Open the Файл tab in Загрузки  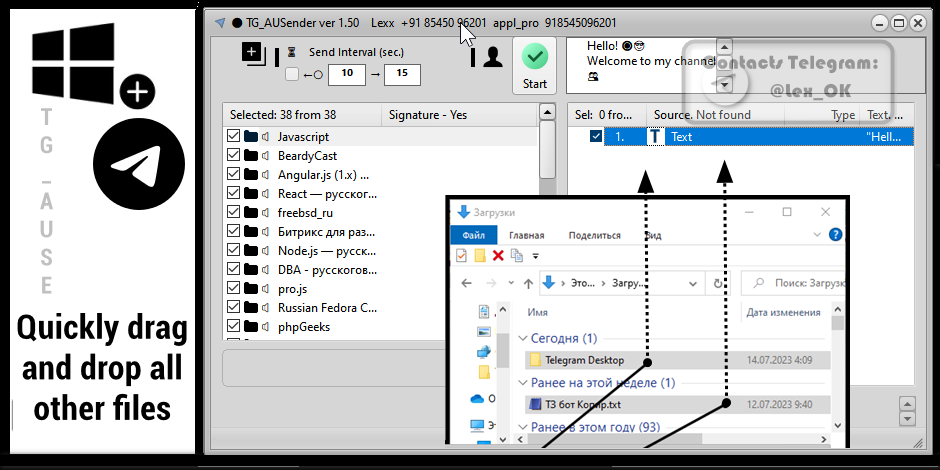click(474, 235)
